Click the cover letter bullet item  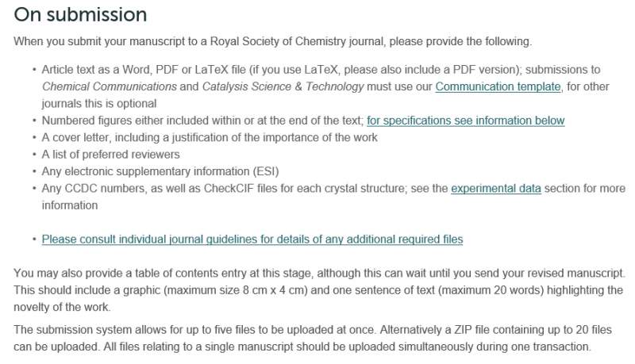pyautogui.click(x=210, y=137)
